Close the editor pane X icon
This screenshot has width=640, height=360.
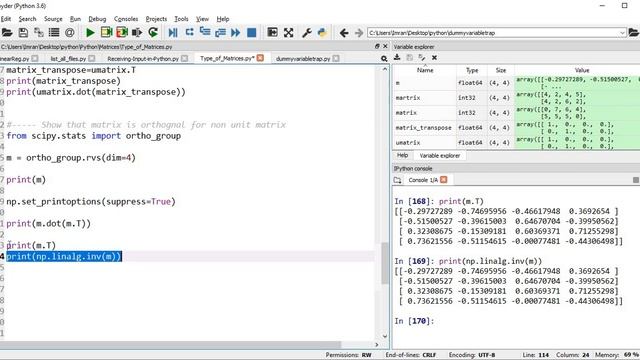[385, 47]
